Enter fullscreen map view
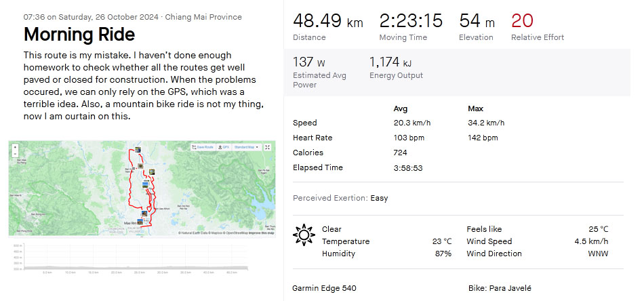The width and height of the screenshot is (644, 301). coord(267,147)
